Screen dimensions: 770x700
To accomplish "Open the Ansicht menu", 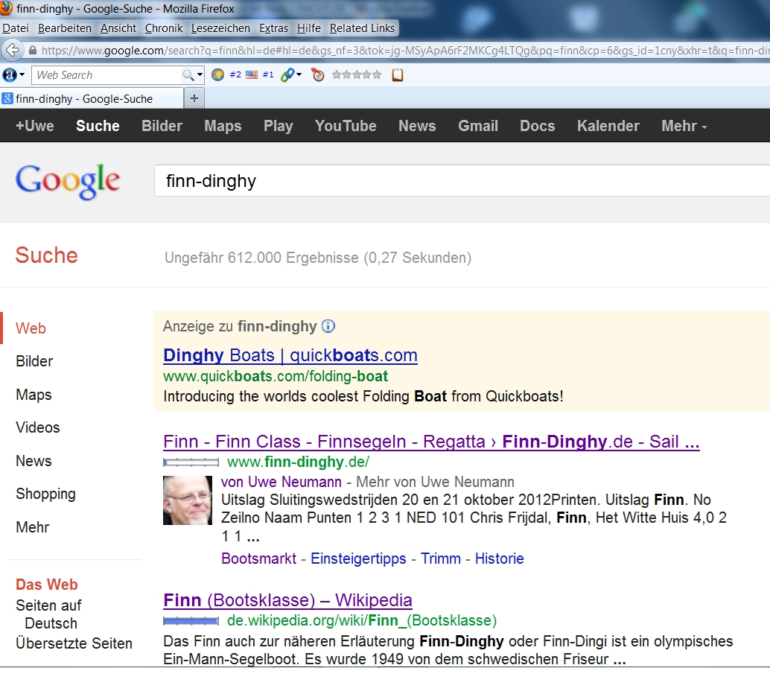I will (x=118, y=28).
